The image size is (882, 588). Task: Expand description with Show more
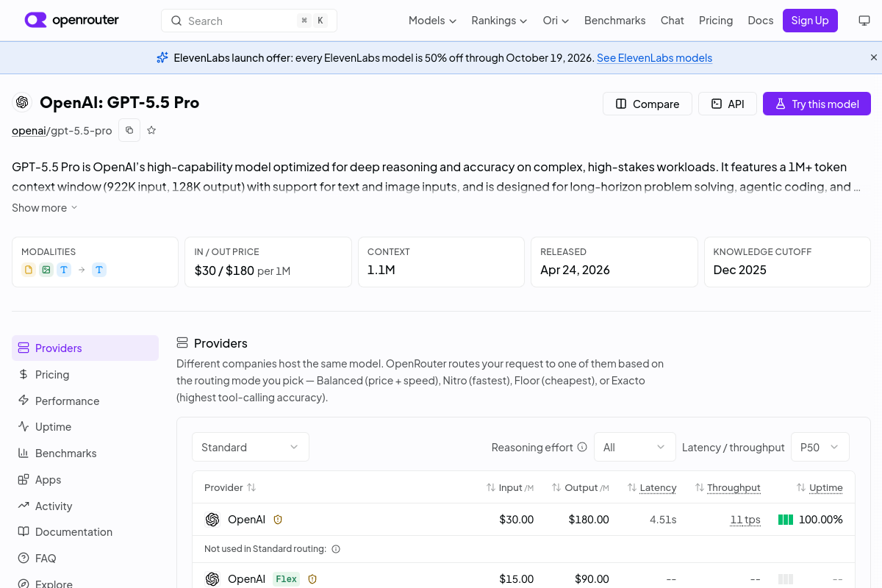click(45, 208)
